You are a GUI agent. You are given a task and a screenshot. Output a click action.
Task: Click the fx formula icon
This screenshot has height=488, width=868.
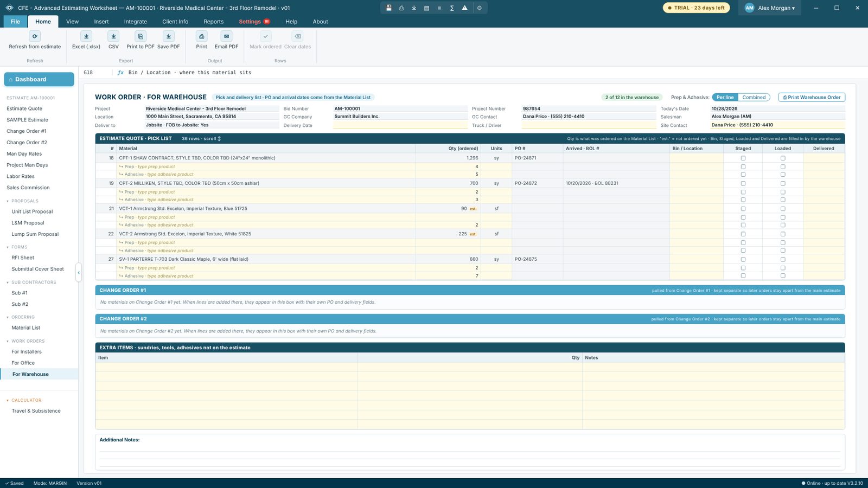(120, 72)
